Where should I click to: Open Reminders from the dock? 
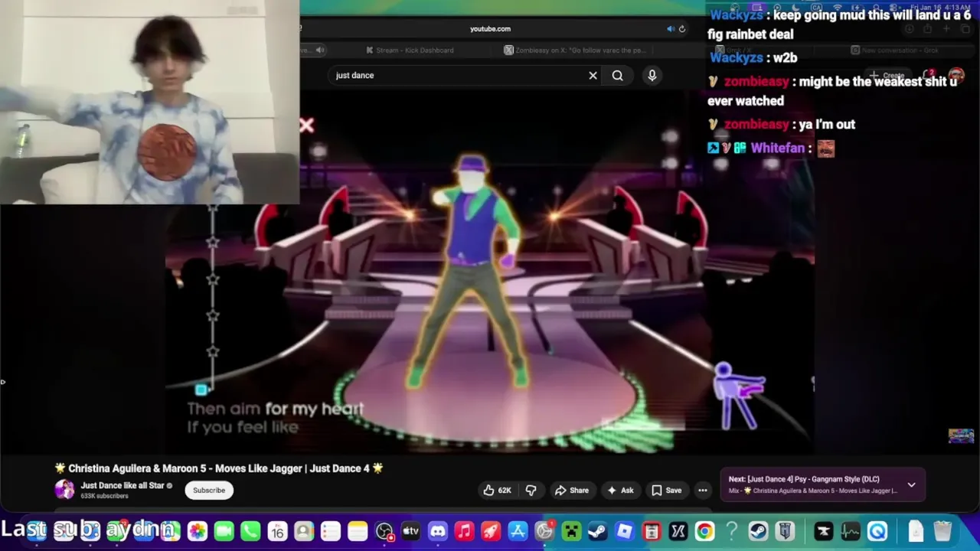331,530
